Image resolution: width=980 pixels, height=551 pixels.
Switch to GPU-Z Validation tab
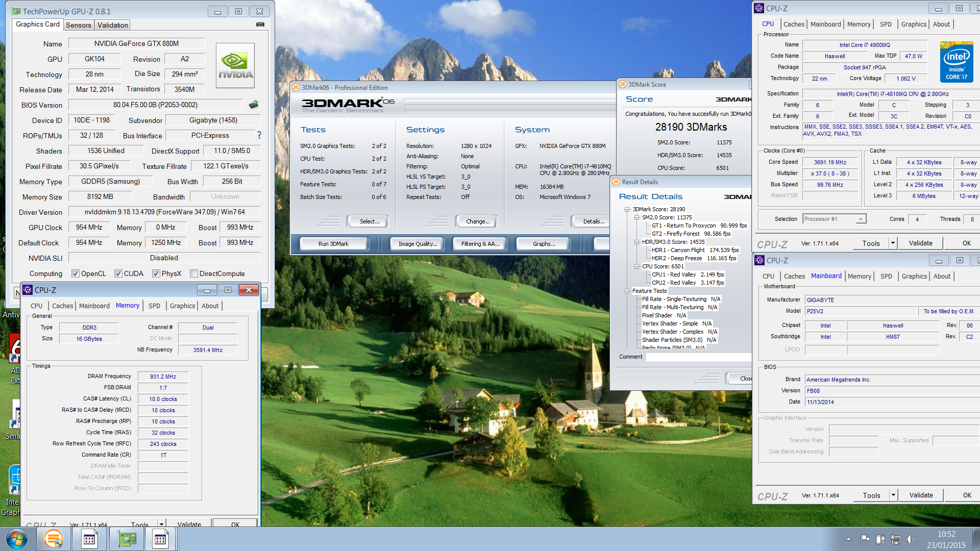[113, 25]
